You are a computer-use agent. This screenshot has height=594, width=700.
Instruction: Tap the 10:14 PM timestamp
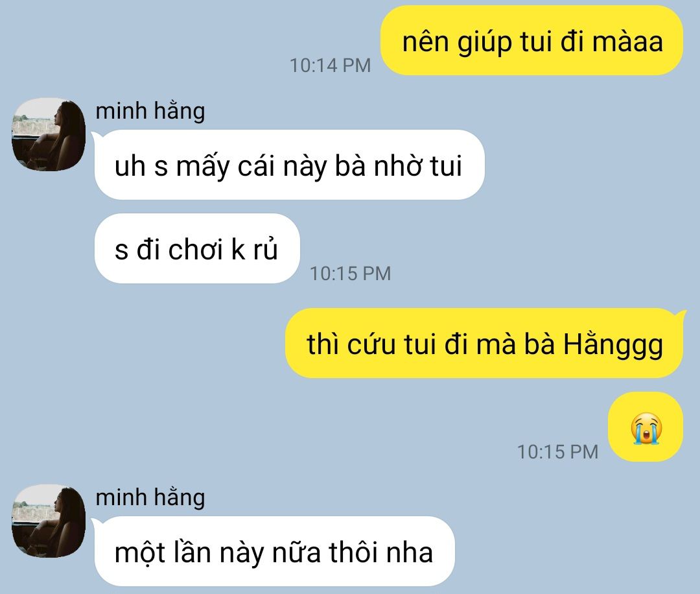(331, 65)
